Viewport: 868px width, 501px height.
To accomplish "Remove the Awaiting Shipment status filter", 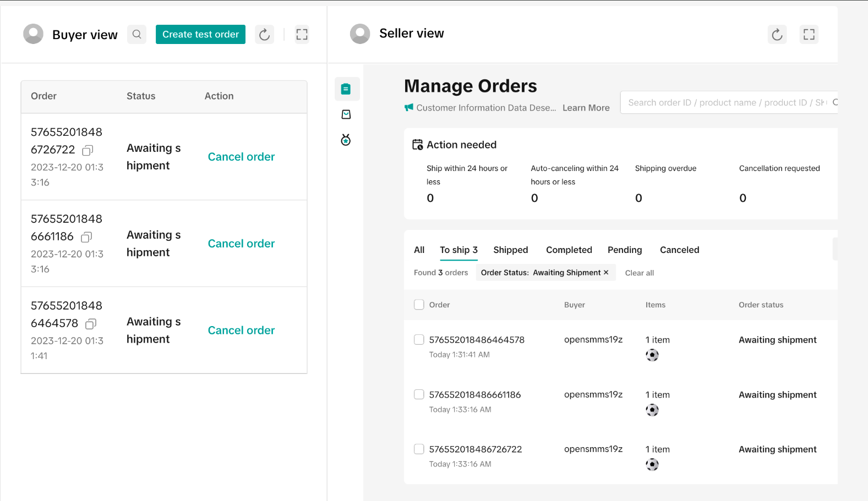I will pyautogui.click(x=606, y=273).
